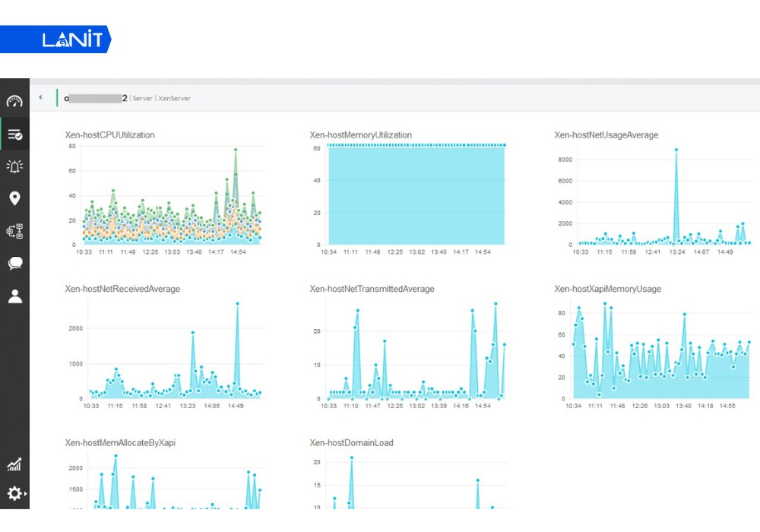Click the LANIT logo
Screen dimensions: 760x532
click(71, 40)
